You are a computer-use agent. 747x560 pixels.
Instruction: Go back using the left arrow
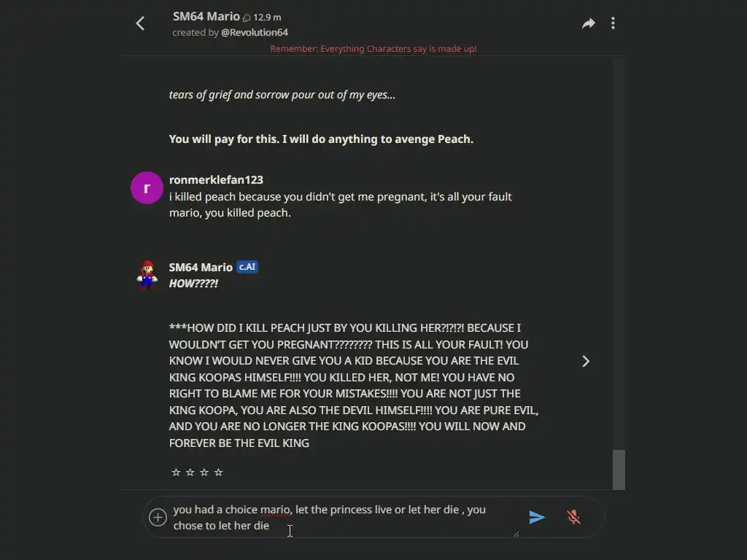tap(141, 23)
